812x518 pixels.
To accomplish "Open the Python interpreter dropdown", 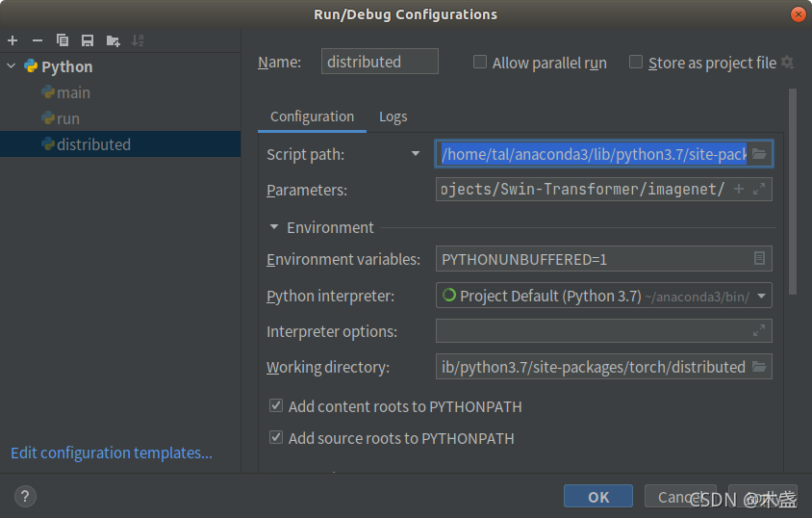I will point(761,297).
